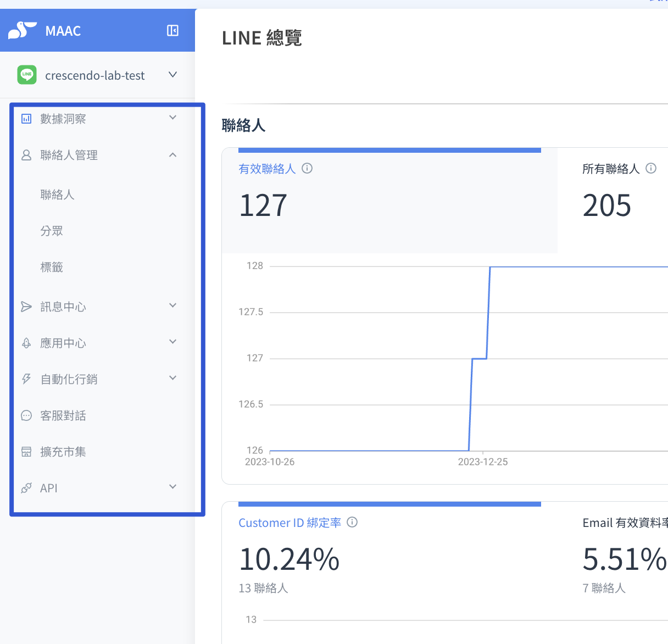This screenshot has width=668, height=644.
Task: Click the green LINE channel icon
Action: 27,75
